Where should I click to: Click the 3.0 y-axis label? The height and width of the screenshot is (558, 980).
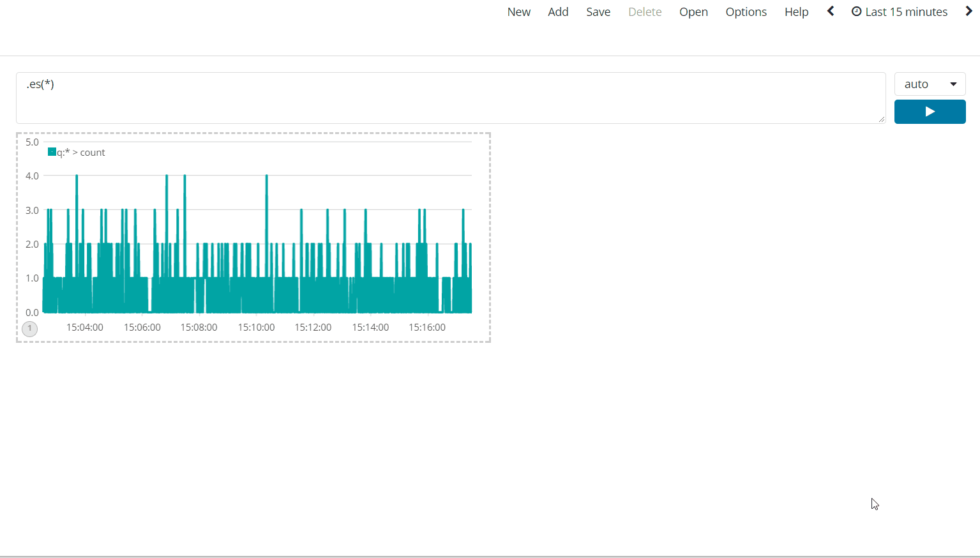click(x=32, y=210)
